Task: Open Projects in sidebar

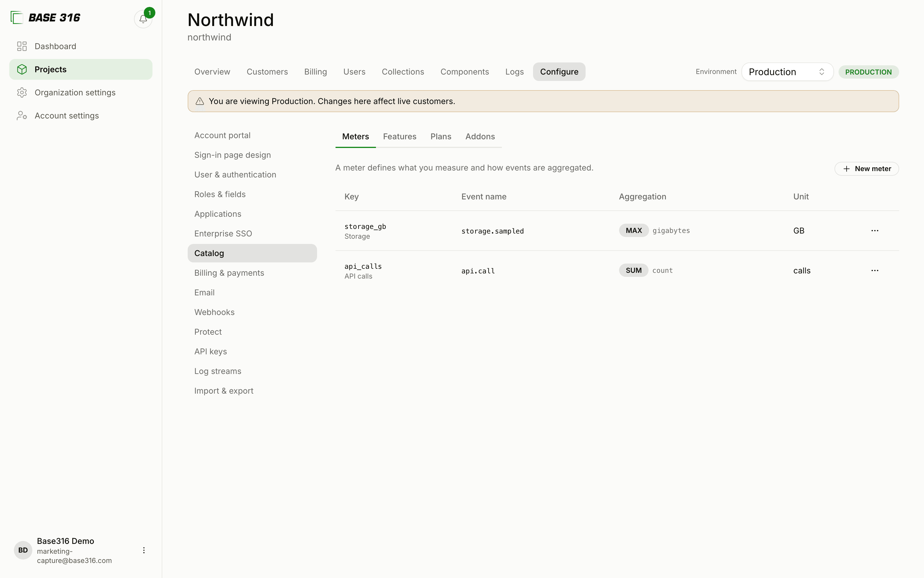Action: point(81,69)
